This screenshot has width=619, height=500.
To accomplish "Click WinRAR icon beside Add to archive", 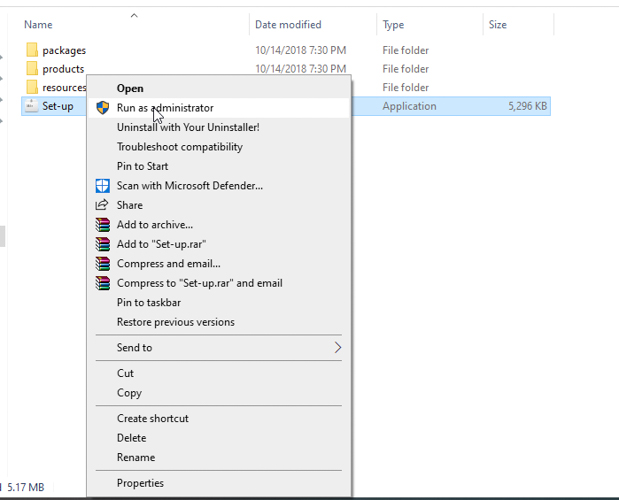I will [x=103, y=225].
